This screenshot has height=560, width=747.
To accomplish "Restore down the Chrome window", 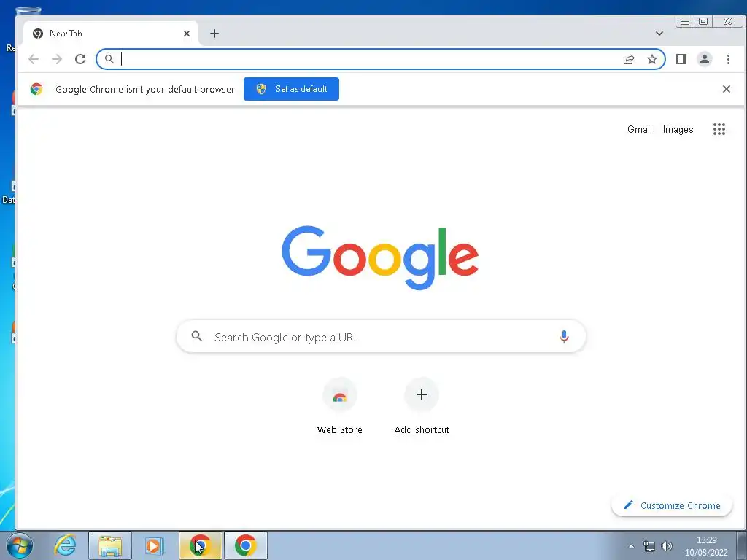I will click(x=703, y=21).
